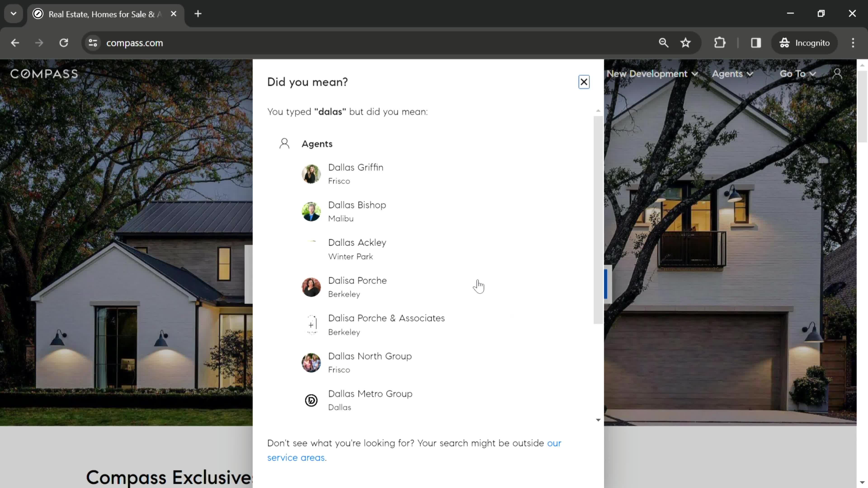Expand the New Development menu

(x=652, y=74)
